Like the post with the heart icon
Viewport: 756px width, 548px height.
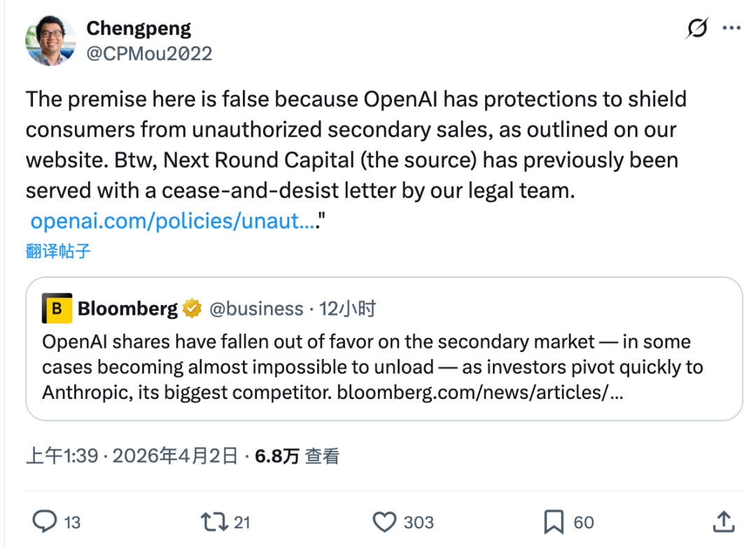point(384,521)
